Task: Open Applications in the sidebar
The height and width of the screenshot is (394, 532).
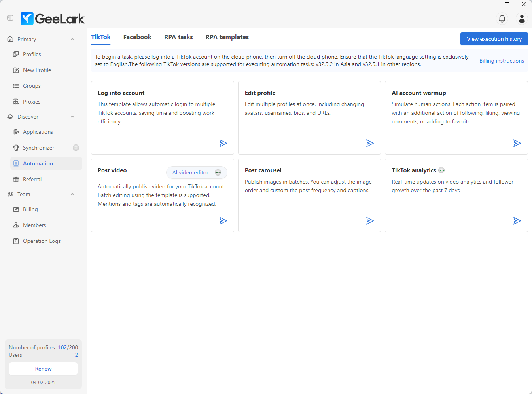Action: point(38,132)
